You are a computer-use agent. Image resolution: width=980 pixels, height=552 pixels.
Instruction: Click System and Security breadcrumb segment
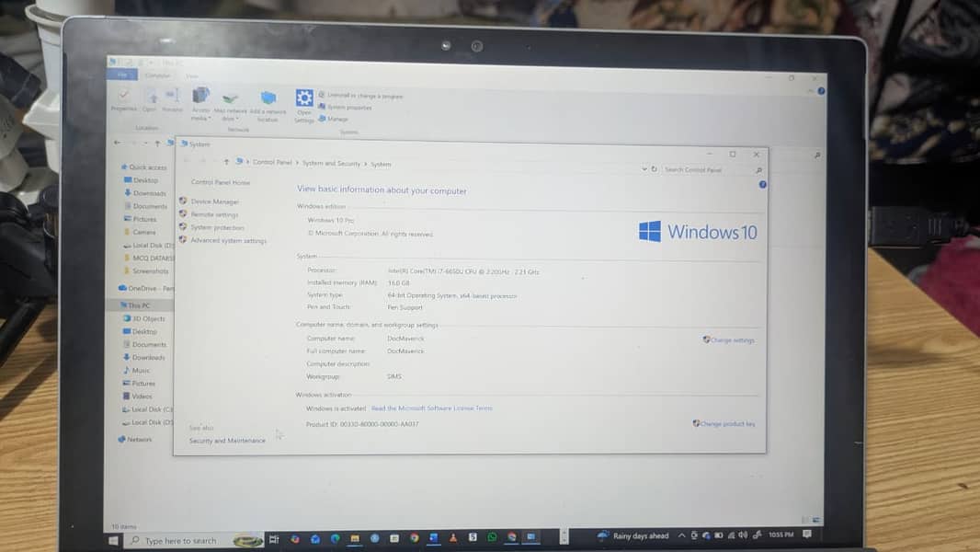[331, 163]
